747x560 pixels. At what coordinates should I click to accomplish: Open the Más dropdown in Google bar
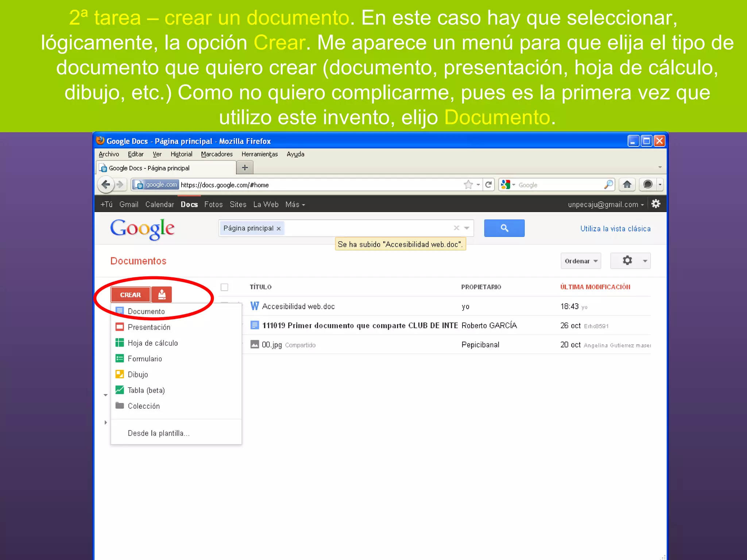(x=295, y=205)
